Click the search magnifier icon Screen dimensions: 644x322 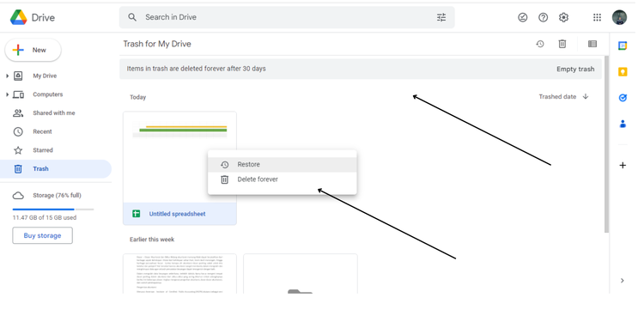[132, 17]
